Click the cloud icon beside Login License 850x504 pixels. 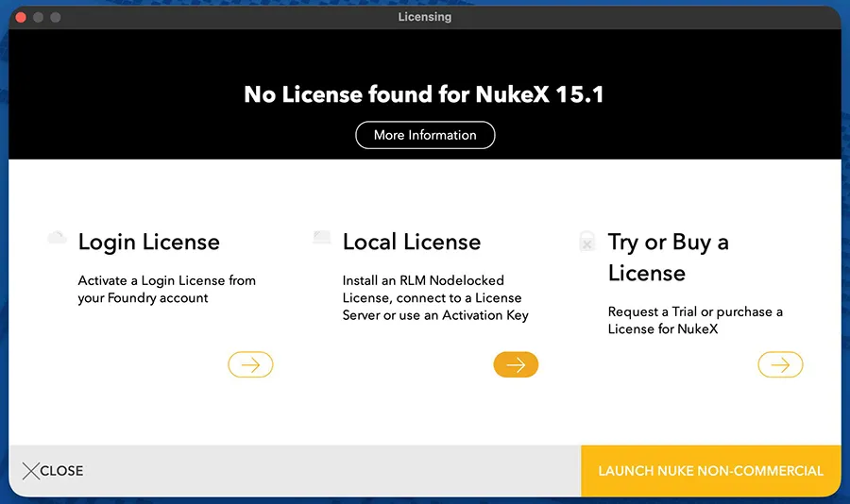pyautogui.click(x=57, y=237)
